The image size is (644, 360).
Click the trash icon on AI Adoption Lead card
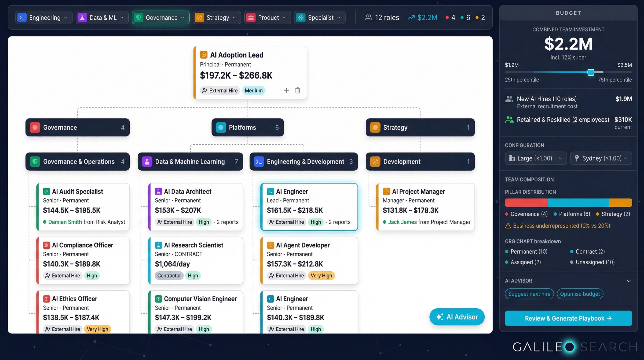coord(297,90)
